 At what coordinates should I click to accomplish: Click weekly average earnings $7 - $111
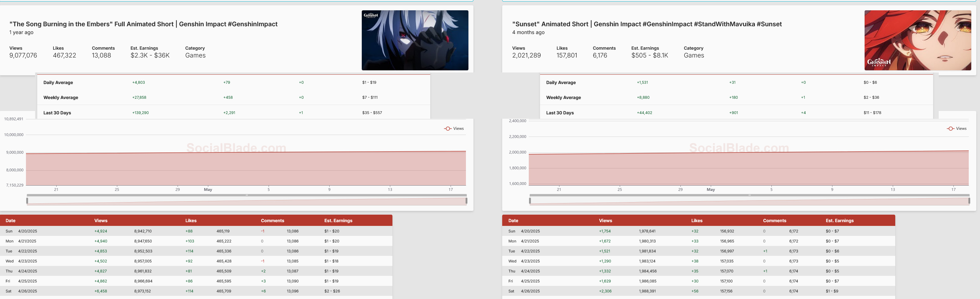tap(370, 97)
